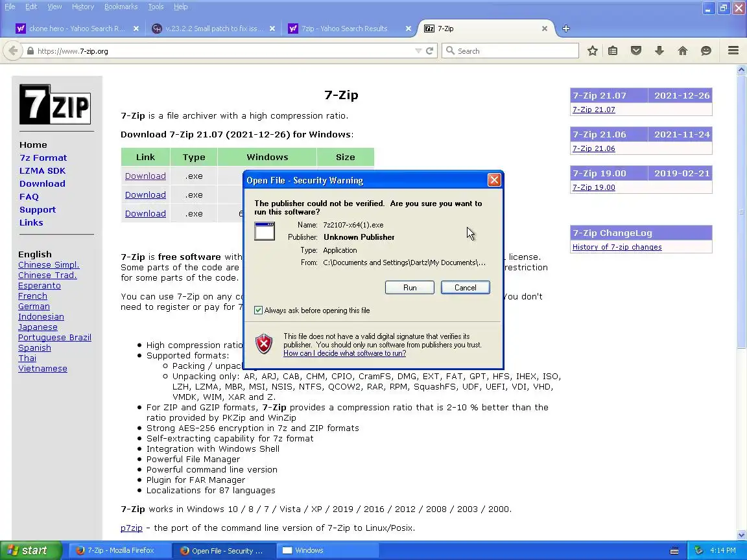This screenshot has width=747, height=560.
Task: Open the History menu
Action: pyautogui.click(x=83, y=6)
